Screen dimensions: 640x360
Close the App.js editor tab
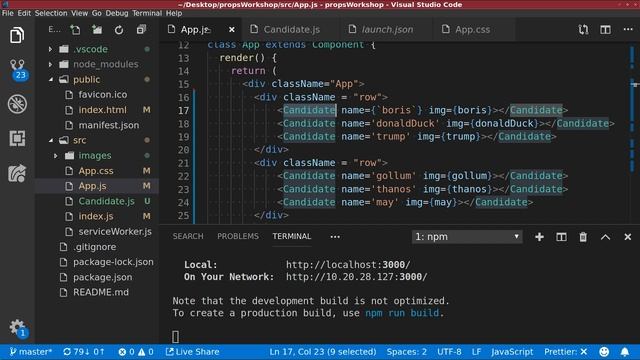(x=231, y=30)
